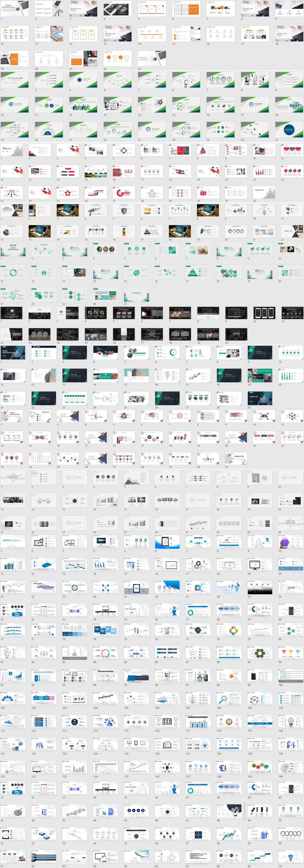Open the orange airplane slide thumbnail

(68, 232)
